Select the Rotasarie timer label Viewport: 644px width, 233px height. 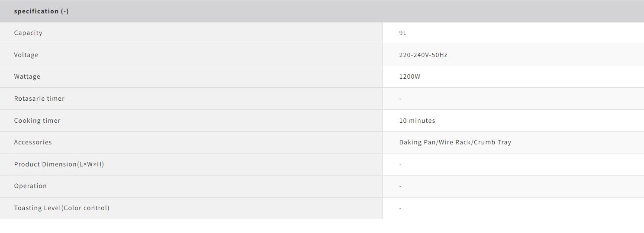(x=39, y=99)
